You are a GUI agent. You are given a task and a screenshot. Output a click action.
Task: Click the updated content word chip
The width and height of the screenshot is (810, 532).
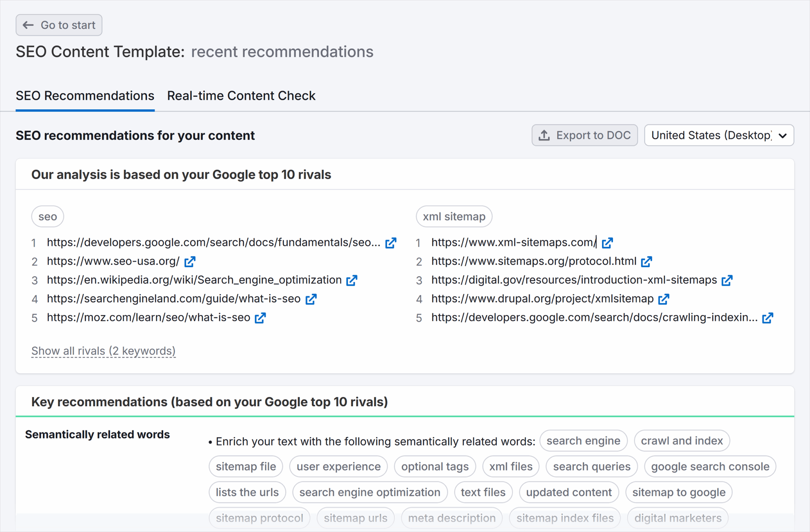(x=569, y=492)
